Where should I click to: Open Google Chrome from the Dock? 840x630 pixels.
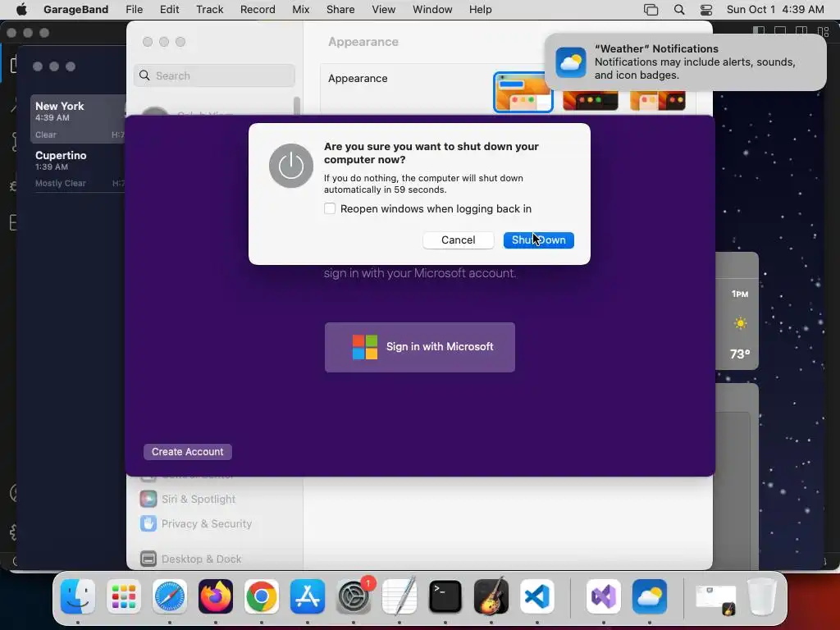click(x=262, y=596)
